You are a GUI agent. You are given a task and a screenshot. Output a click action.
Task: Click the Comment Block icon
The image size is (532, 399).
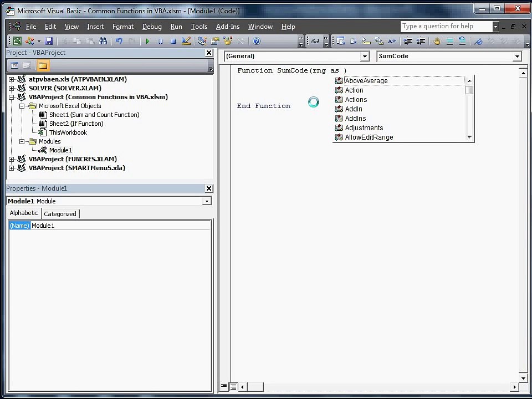pyautogui.click(x=449, y=41)
